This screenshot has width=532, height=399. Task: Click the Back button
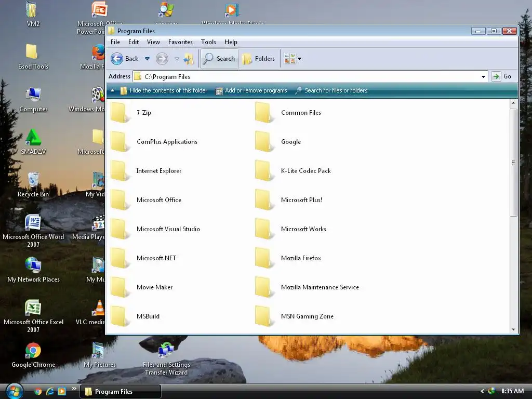[x=125, y=59]
